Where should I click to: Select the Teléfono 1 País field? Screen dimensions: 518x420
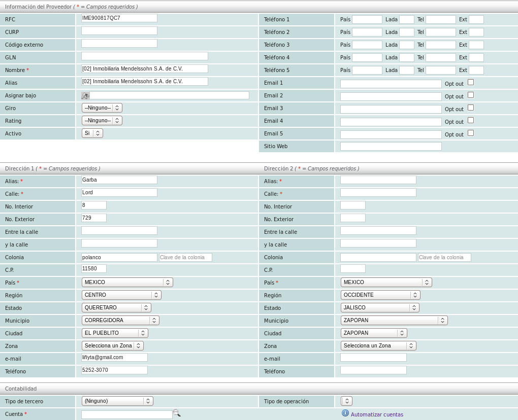367,19
